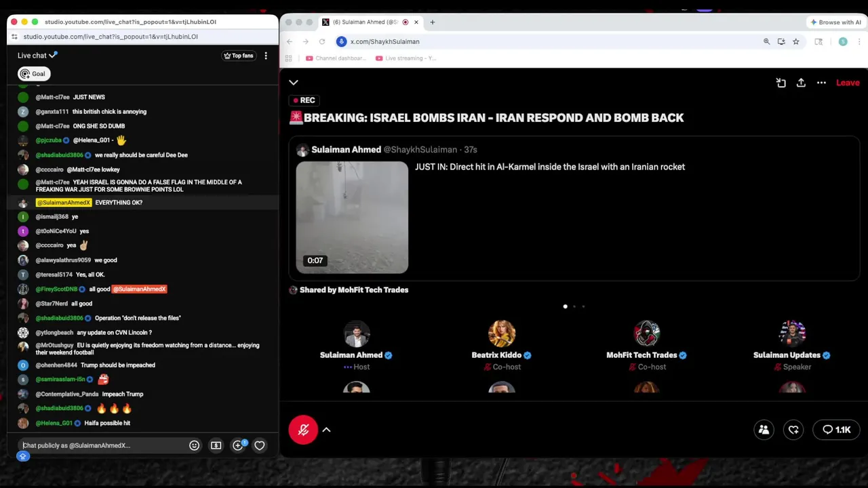The image size is (868, 488).
Task: Click the @ShaykhSulaiman handle on shared post
Action: (420, 150)
